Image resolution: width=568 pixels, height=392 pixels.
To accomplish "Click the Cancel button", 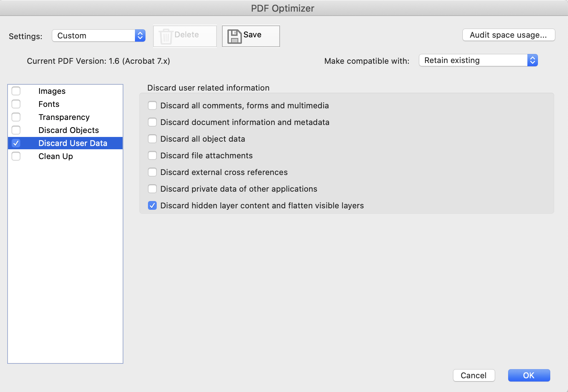I will pyautogui.click(x=474, y=375).
